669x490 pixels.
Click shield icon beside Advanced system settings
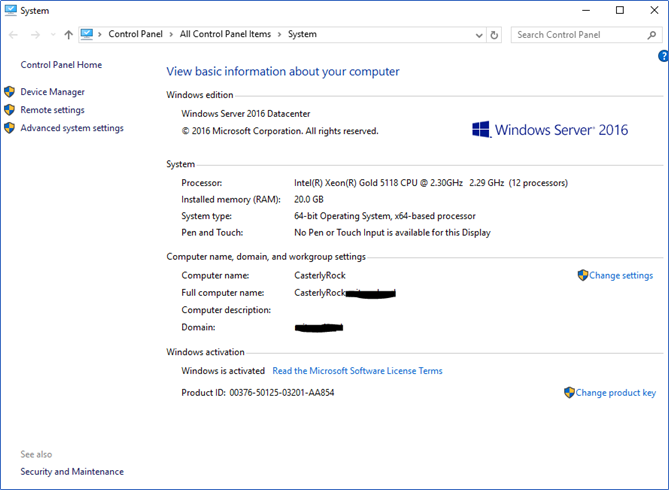point(9,128)
